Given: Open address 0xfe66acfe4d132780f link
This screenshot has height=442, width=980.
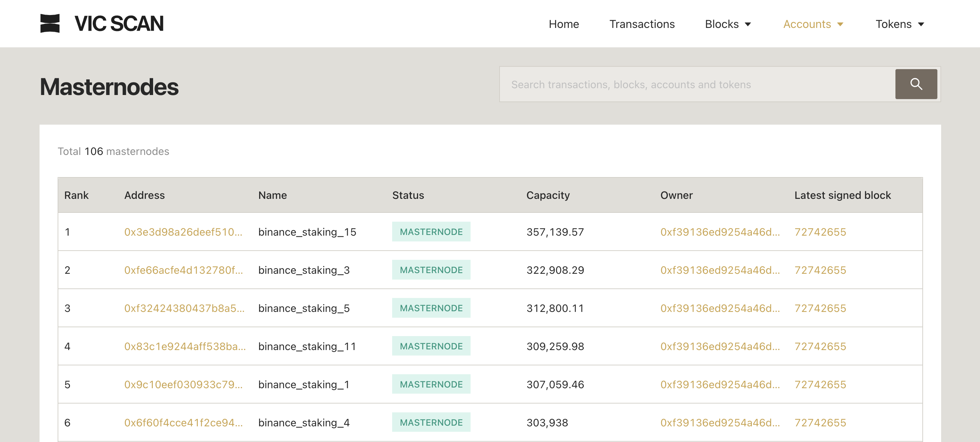Looking at the screenshot, I should click(183, 270).
